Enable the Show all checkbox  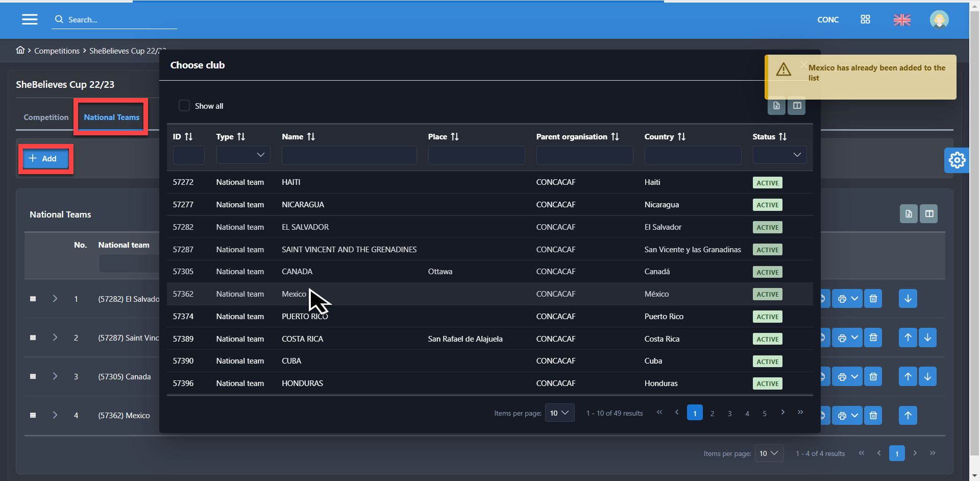point(184,106)
